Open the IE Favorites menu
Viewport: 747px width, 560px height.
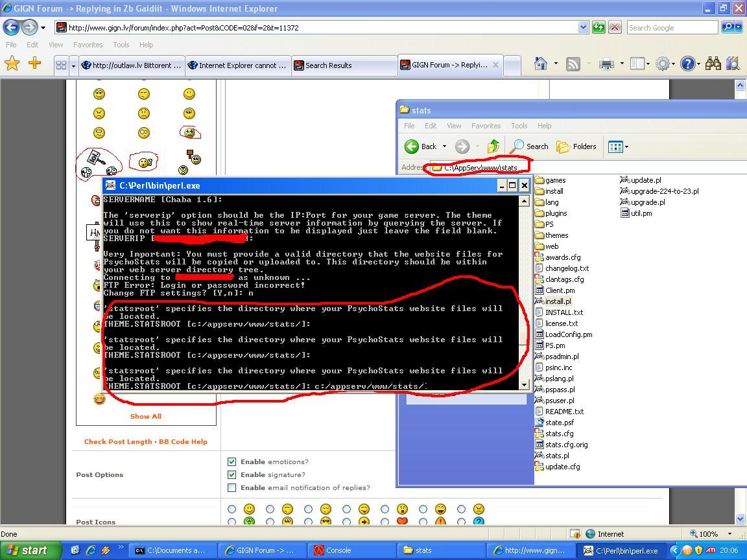(x=88, y=45)
